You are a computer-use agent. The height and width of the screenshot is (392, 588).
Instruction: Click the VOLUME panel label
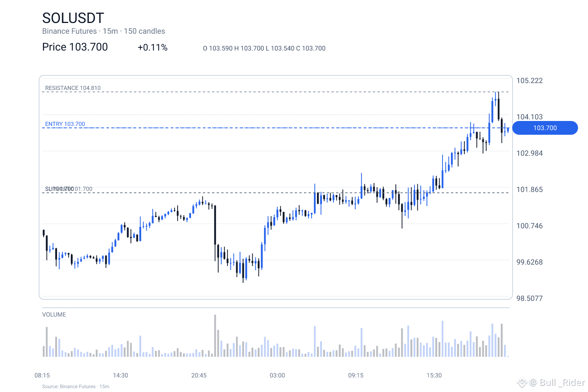click(x=54, y=315)
